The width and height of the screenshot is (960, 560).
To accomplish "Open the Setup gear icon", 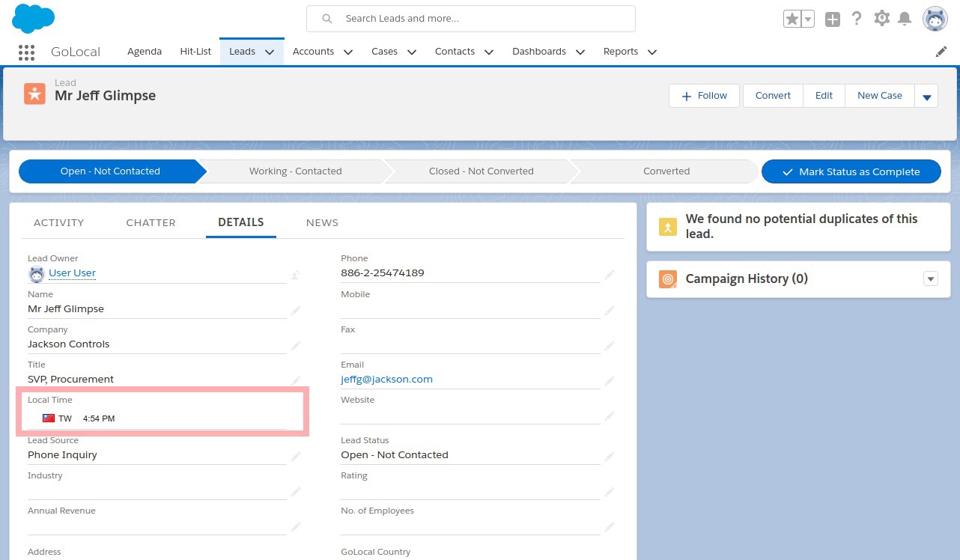I will (881, 19).
